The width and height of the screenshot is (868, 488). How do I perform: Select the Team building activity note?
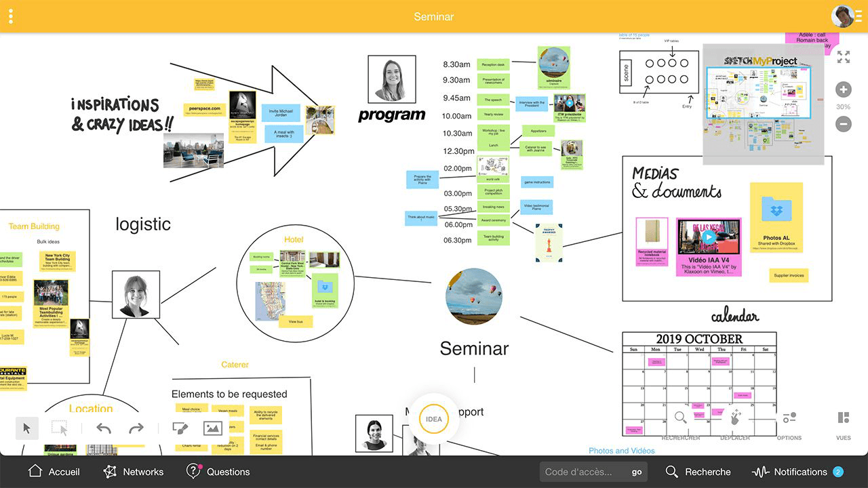[493, 238]
